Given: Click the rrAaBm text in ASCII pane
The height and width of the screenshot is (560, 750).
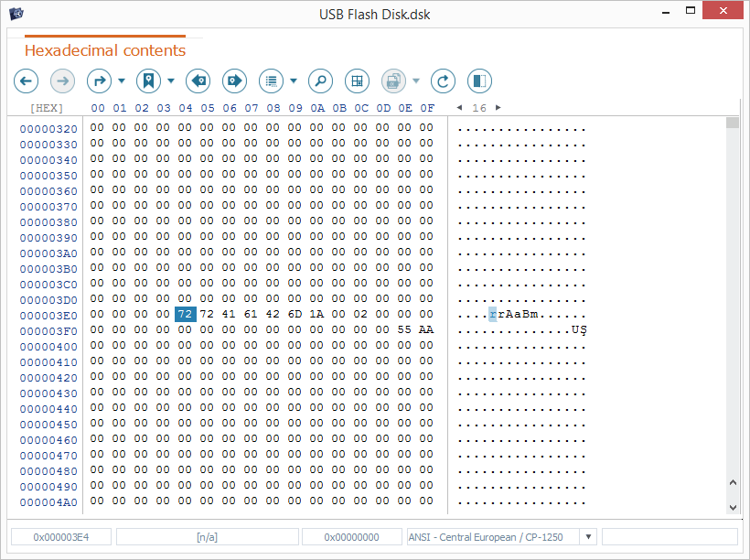Looking at the screenshot, I should click(514, 315).
